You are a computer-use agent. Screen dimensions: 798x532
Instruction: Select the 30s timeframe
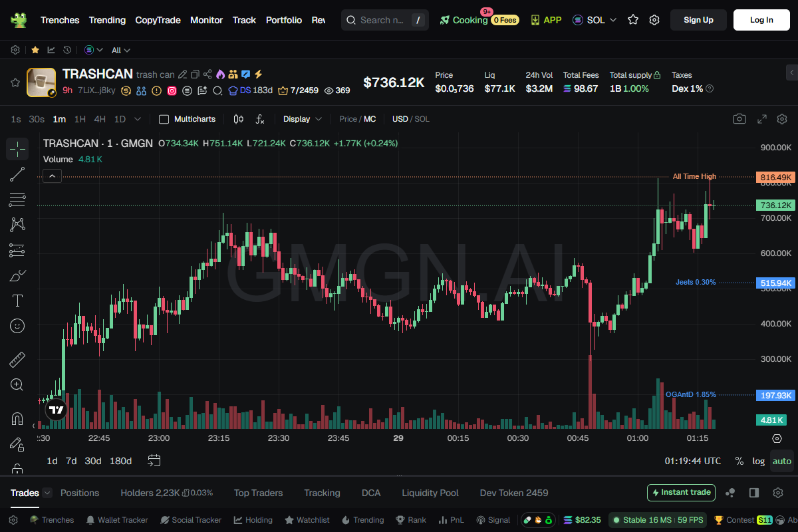[37, 119]
